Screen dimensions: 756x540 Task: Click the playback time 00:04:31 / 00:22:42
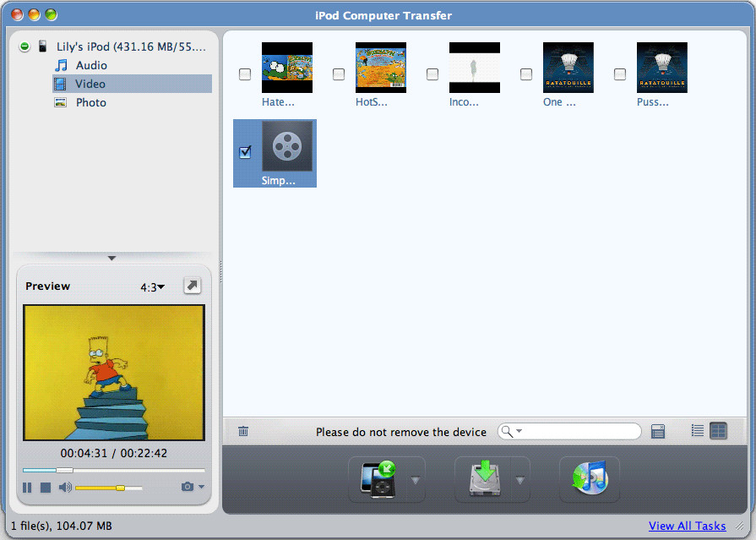114,453
